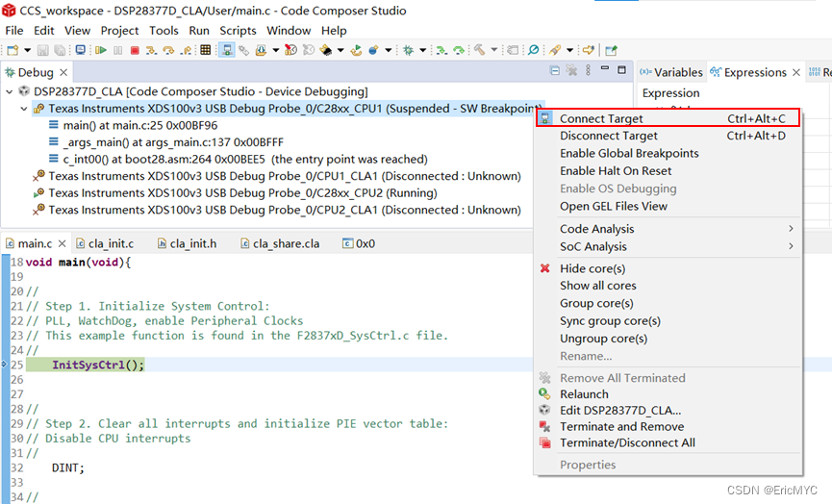Collapse the DSP28377D_CLA tree node
832x504 pixels.
tap(9, 91)
